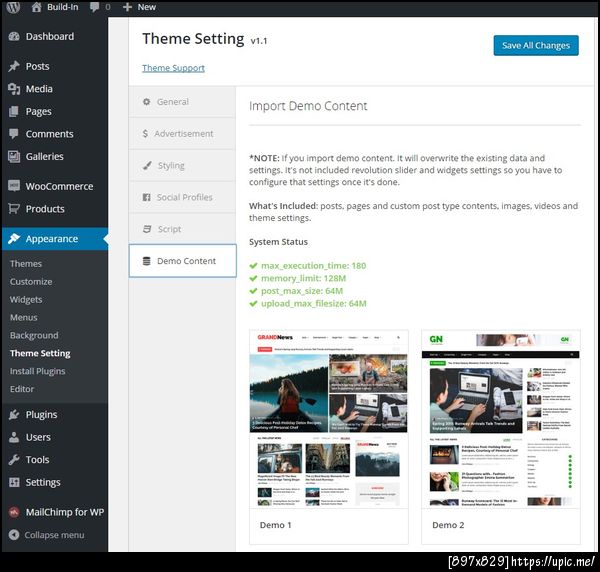This screenshot has height=572, width=600.
Task: Select the Demo Content tab
Action: click(183, 261)
